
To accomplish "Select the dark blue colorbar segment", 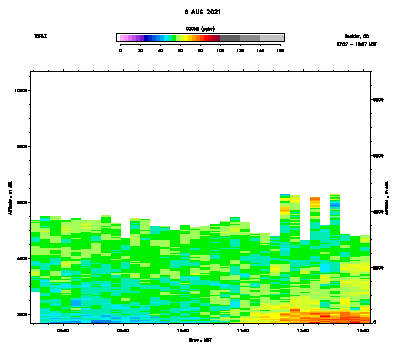I will (x=146, y=38).
